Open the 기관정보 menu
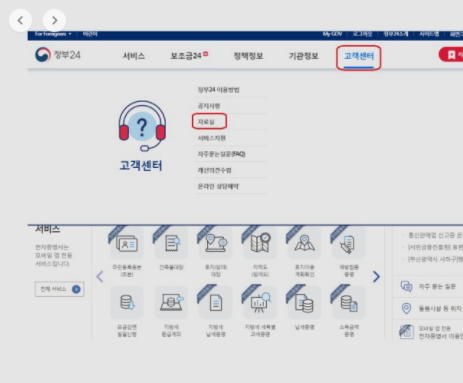The height and width of the screenshot is (383, 463). (x=303, y=56)
